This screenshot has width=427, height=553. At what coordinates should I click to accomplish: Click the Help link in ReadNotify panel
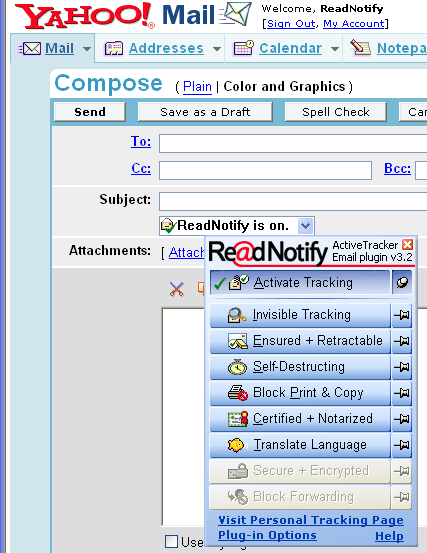(389, 536)
